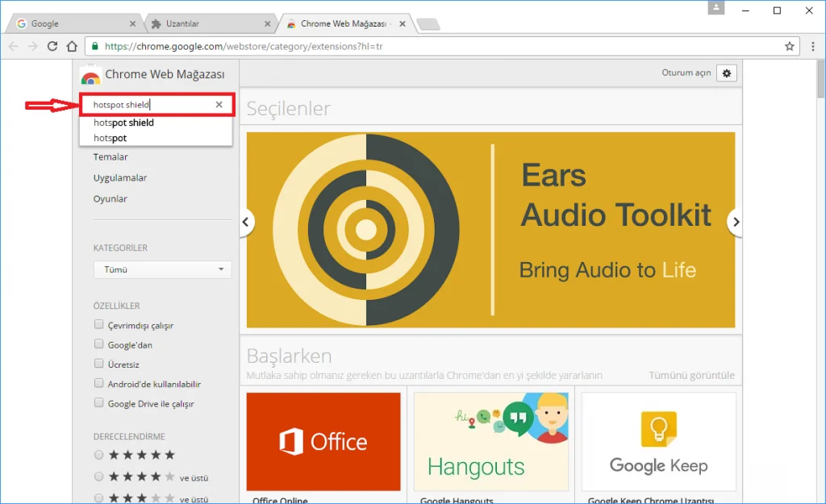Click the Oturum açın sign-in link

[x=686, y=73]
